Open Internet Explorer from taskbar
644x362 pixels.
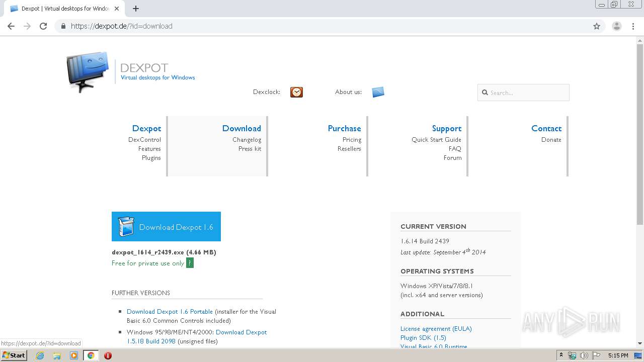click(x=40, y=355)
